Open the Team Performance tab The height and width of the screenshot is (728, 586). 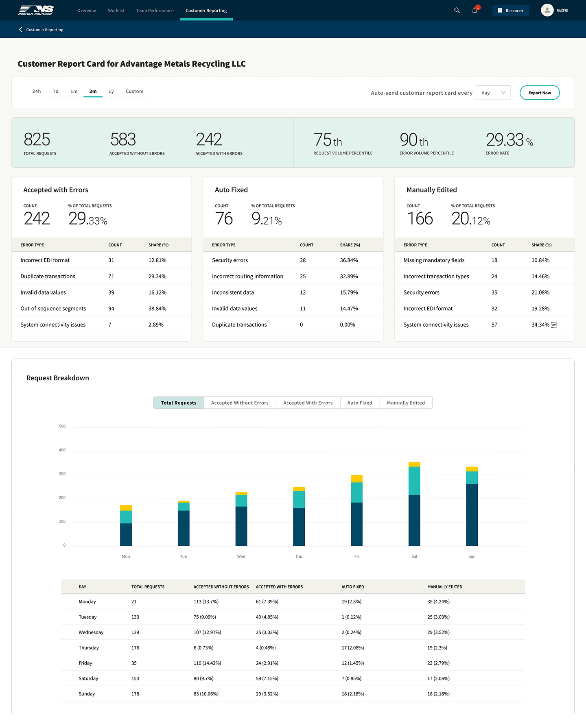point(155,11)
